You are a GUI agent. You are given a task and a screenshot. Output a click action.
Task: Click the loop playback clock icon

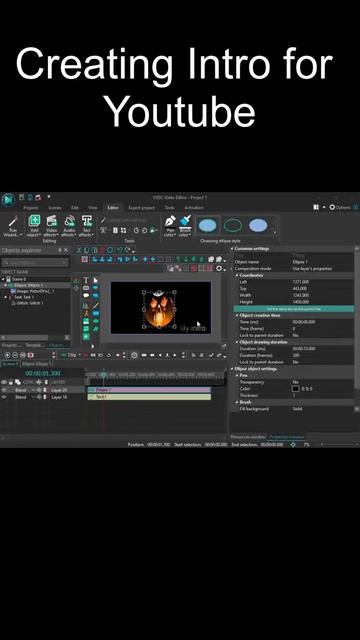click(x=134, y=355)
